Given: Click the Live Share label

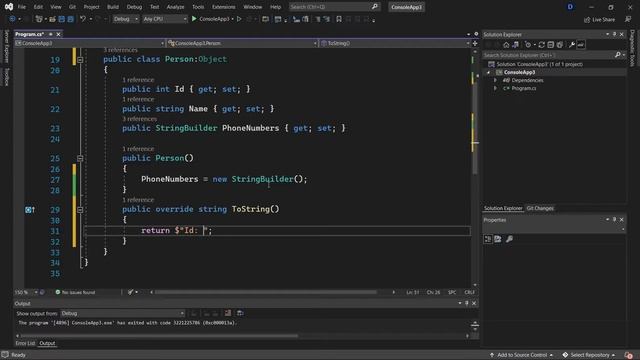Looking at the screenshot, I should click(603, 20).
